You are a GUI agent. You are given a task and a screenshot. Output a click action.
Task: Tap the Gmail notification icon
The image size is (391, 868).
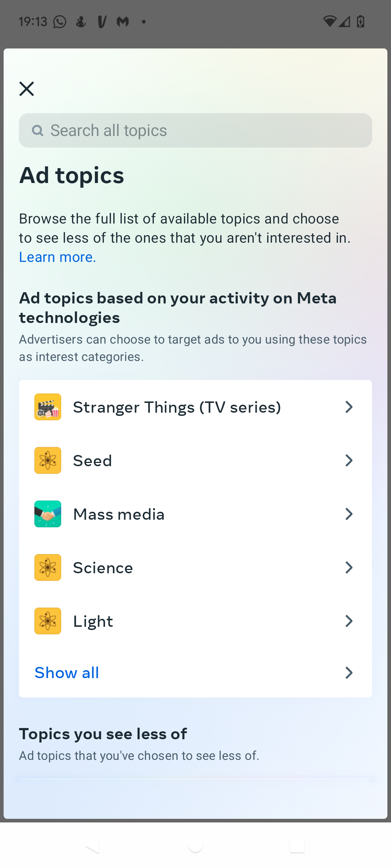(123, 22)
